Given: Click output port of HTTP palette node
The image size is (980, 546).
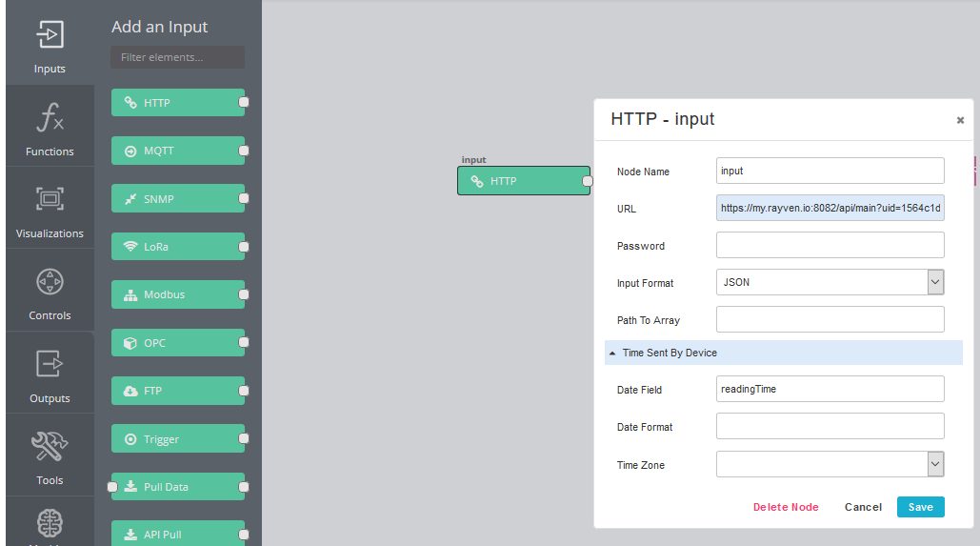Looking at the screenshot, I should (244, 102).
